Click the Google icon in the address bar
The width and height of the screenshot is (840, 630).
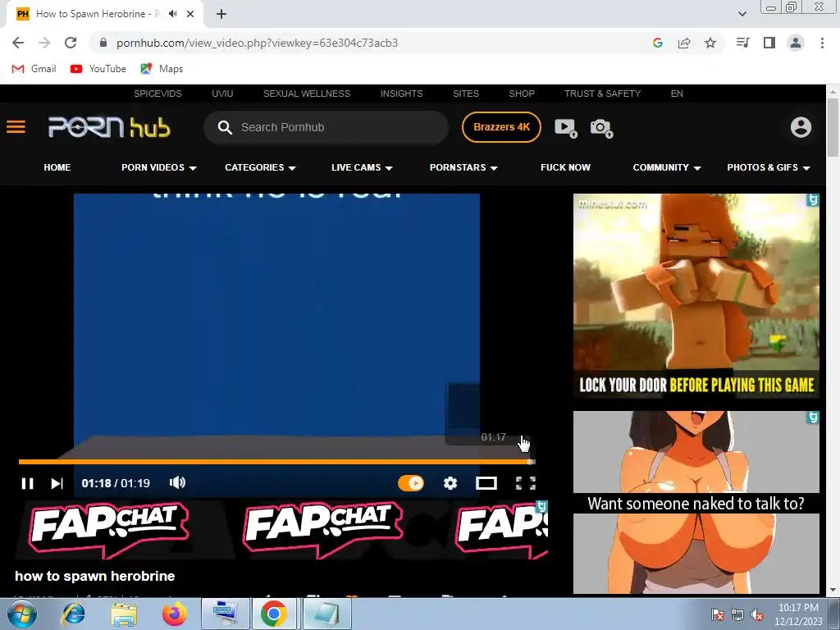658,43
